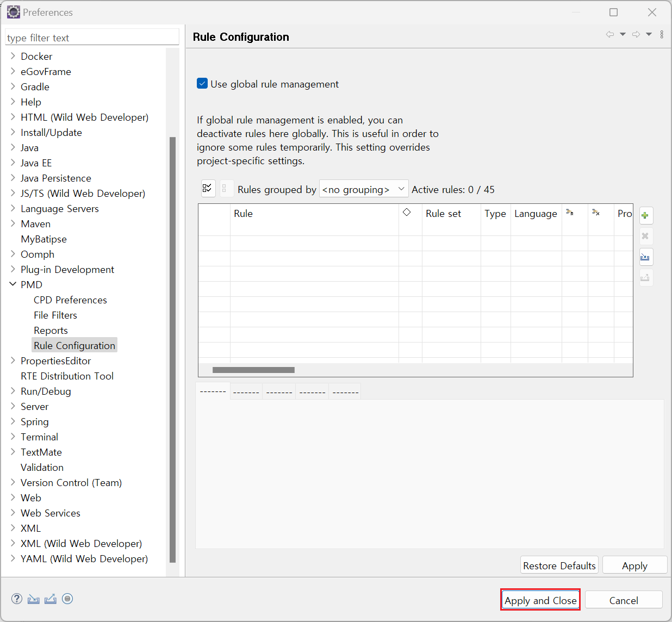Open the help question mark icon
The height and width of the screenshot is (622, 672).
17,599
